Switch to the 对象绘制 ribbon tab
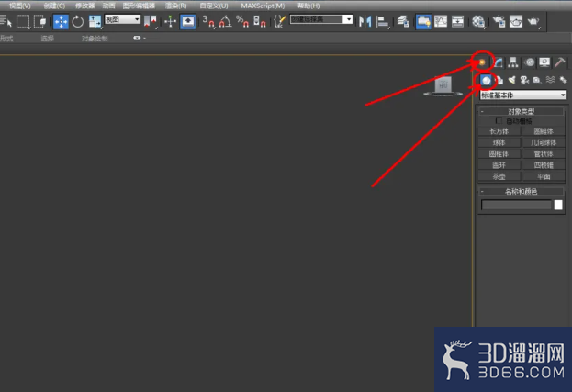This screenshot has height=392, width=572. pos(95,39)
